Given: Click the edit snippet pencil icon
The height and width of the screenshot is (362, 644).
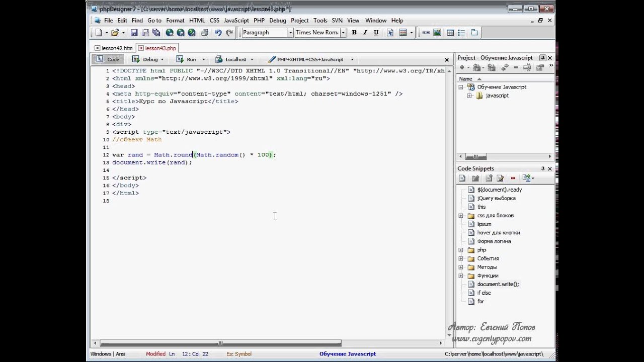Looking at the screenshot, I should pyautogui.click(x=500, y=178).
